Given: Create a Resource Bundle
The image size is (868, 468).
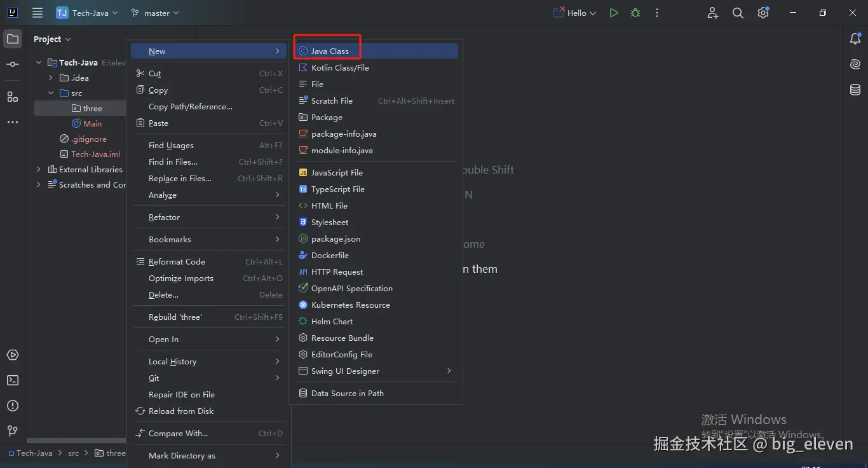Looking at the screenshot, I should [376, 338].
